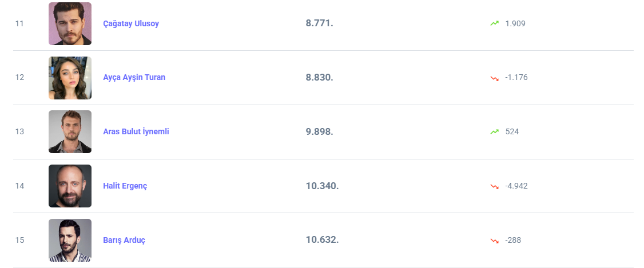This screenshot has height=268, width=644.
Task: Select Aras Bulut İynemli's profile photo
Action: 70,131
